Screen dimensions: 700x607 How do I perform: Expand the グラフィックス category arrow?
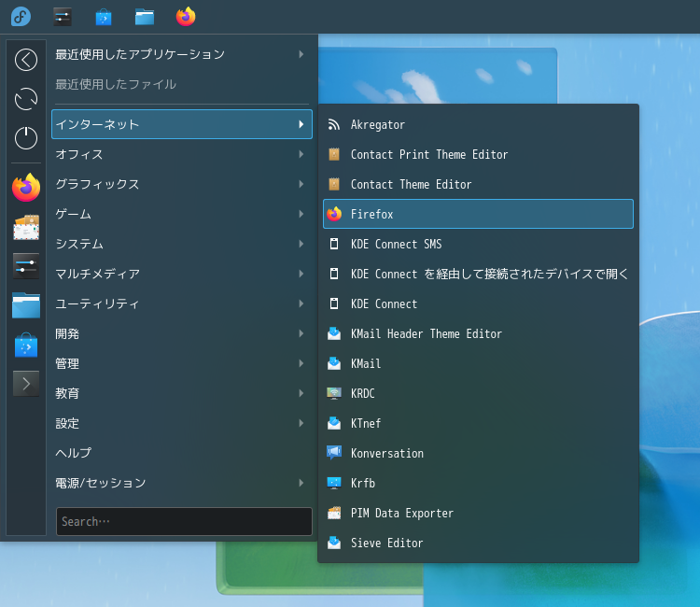click(301, 184)
